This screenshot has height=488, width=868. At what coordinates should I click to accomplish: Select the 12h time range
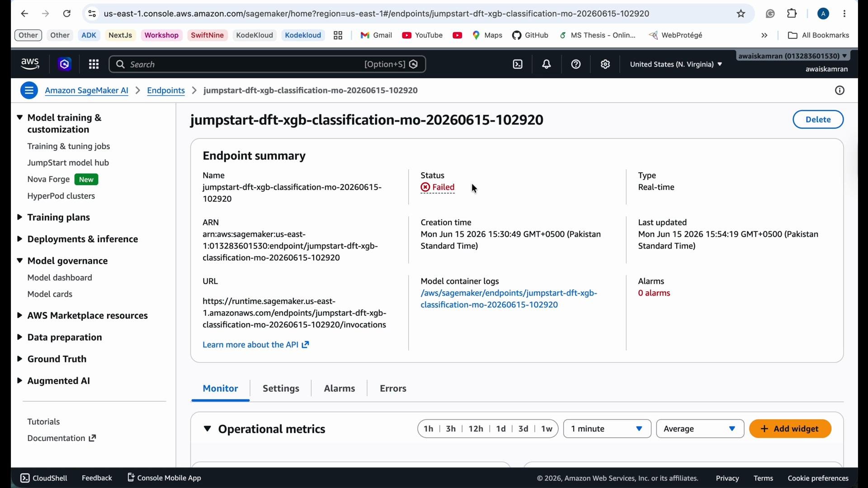tap(476, 429)
